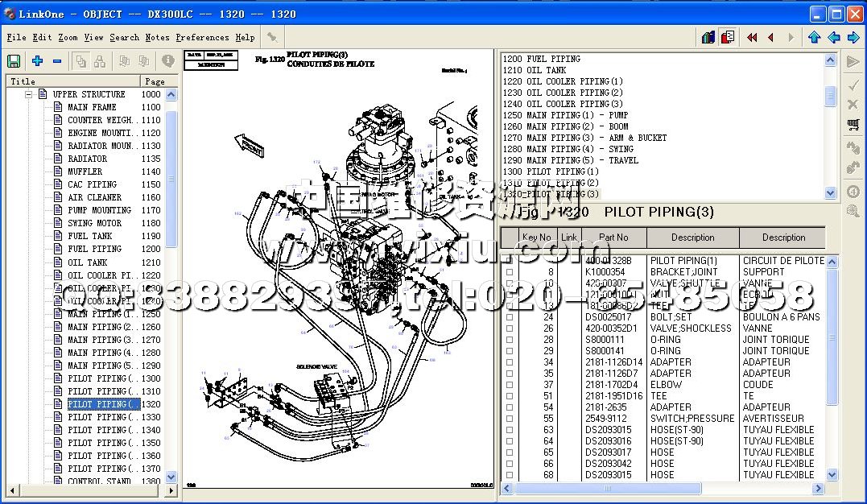Click the blue up arrow navigation icon
This screenshot has width=867, height=504.
(814, 37)
